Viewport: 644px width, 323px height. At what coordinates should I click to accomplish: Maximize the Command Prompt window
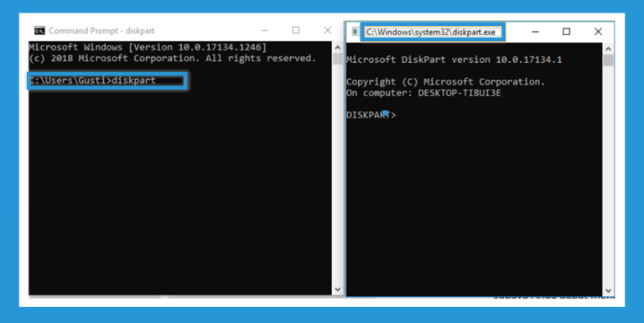click(296, 30)
